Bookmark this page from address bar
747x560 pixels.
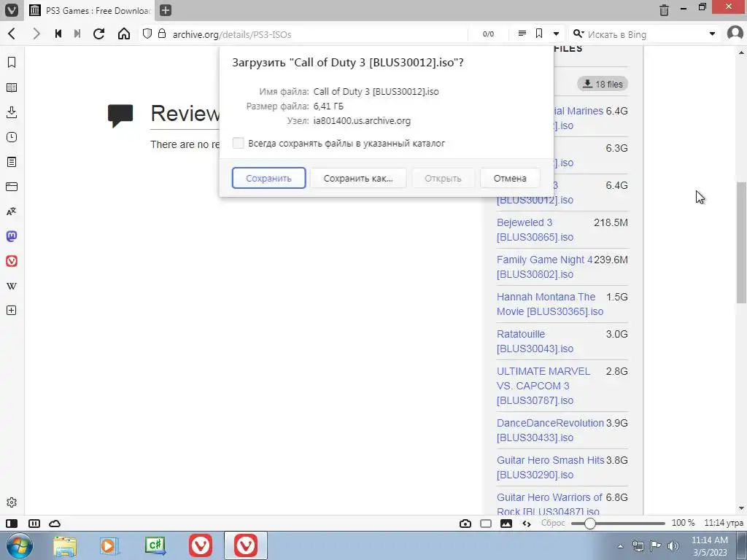tap(539, 34)
